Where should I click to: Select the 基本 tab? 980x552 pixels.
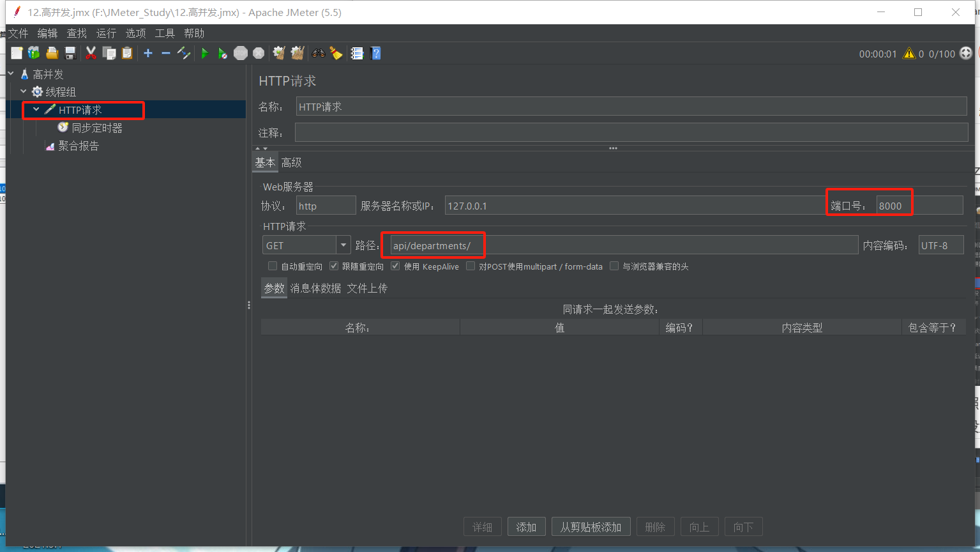pos(265,162)
